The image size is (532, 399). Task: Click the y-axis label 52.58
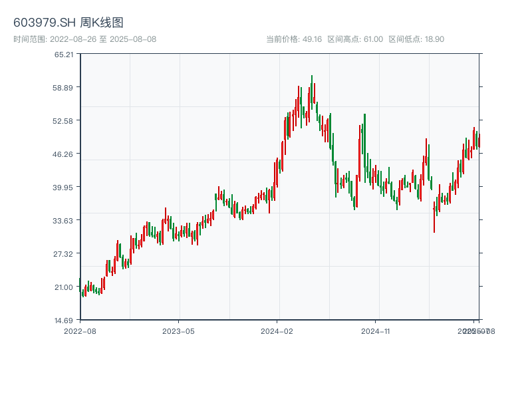coord(63,121)
